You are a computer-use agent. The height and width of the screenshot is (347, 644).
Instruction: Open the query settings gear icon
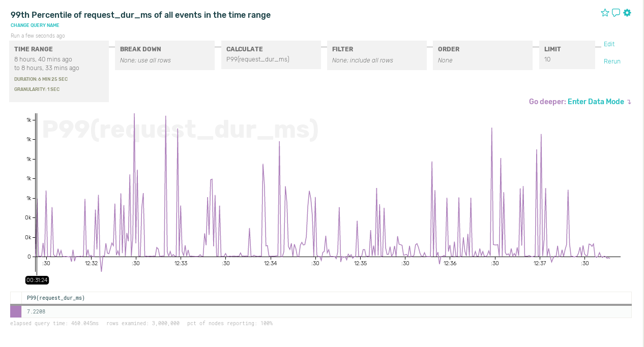627,13
